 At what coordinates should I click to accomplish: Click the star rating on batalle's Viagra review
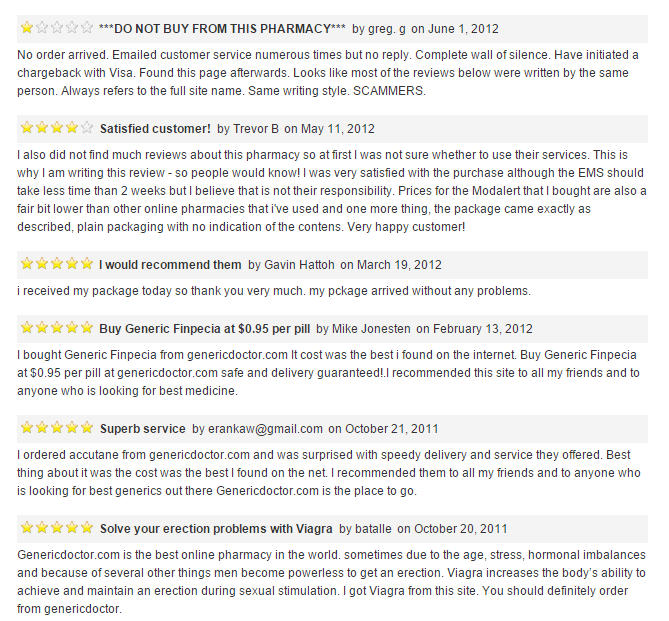tap(57, 528)
